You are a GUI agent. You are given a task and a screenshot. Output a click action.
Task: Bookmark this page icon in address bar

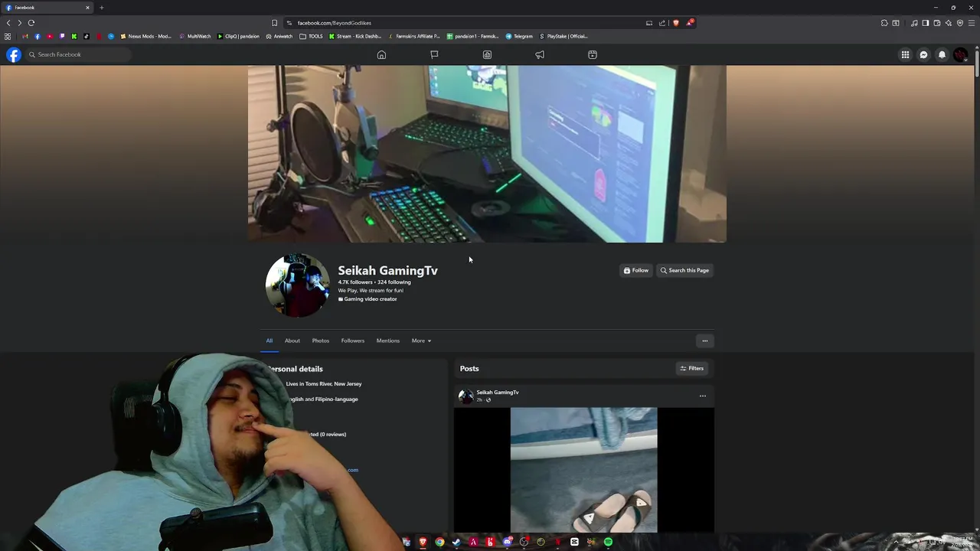click(274, 23)
